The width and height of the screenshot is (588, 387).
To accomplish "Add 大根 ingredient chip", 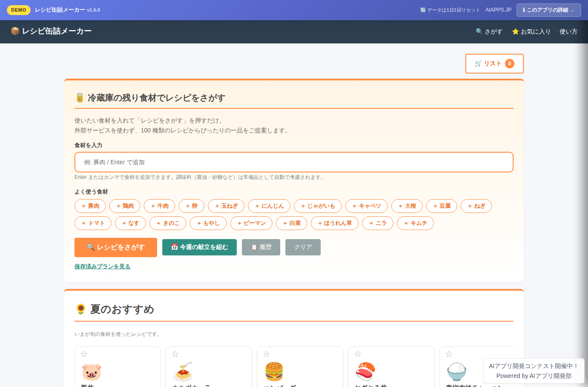I will [x=407, y=206].
